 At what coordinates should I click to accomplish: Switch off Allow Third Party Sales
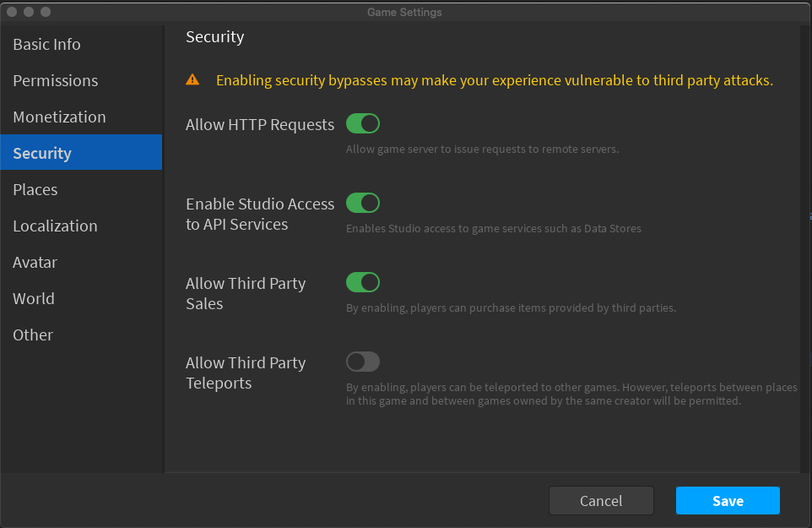pos(363,282)
